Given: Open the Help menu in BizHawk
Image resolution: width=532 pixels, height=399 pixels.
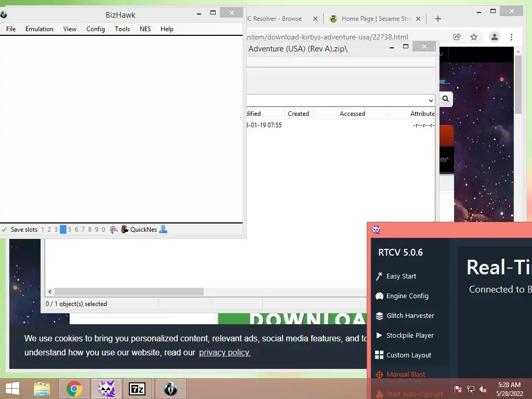Looking at the screenshot, I should click(x=167, y=29).
